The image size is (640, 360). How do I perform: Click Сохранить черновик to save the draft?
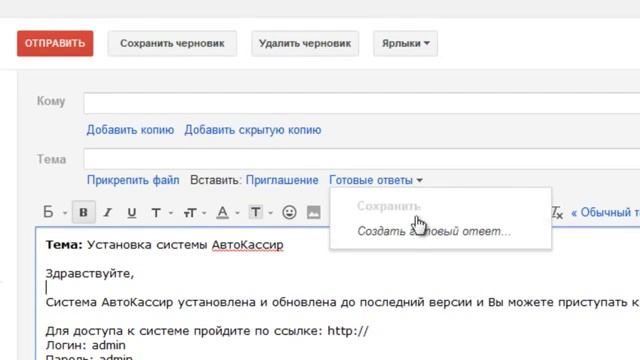pos(172,43)
